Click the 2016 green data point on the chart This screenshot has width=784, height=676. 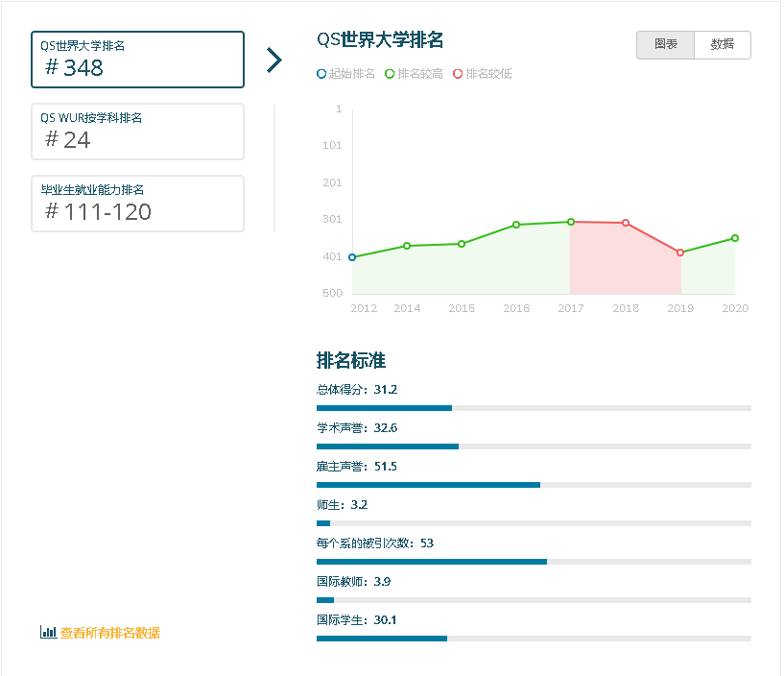pos(516,225)
